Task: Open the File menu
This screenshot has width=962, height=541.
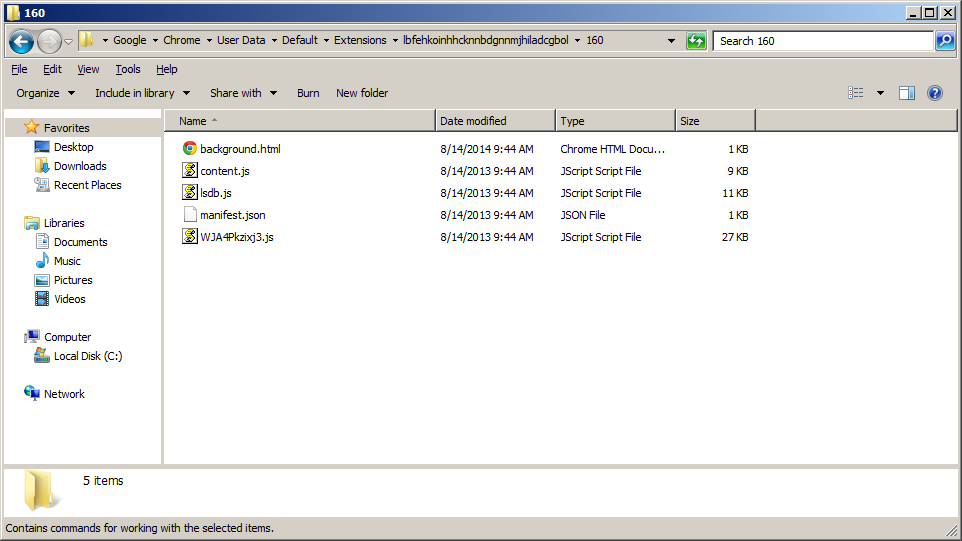Action: pos(19,69)
